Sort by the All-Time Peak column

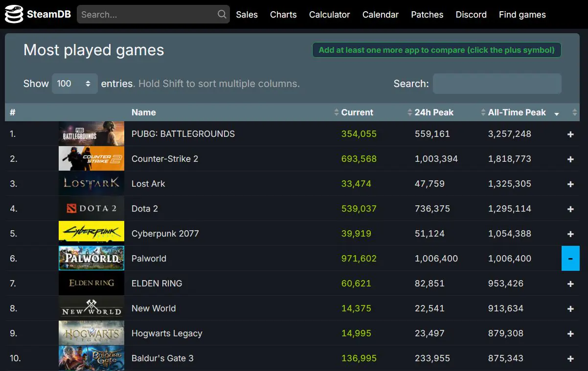click(517, 112)
